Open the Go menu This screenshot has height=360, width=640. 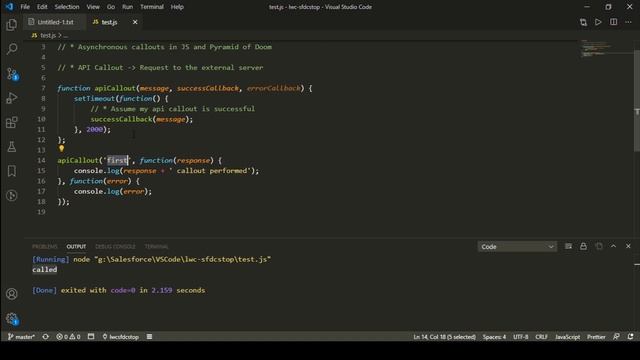[x=111, y=7]
